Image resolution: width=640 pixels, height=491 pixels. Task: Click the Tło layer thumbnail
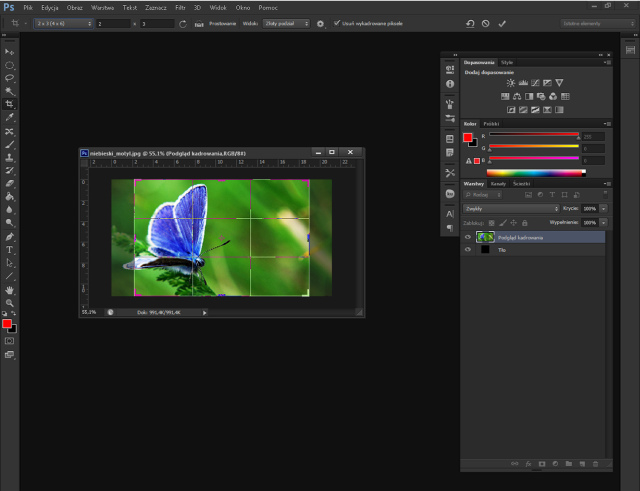pos(485,249)
